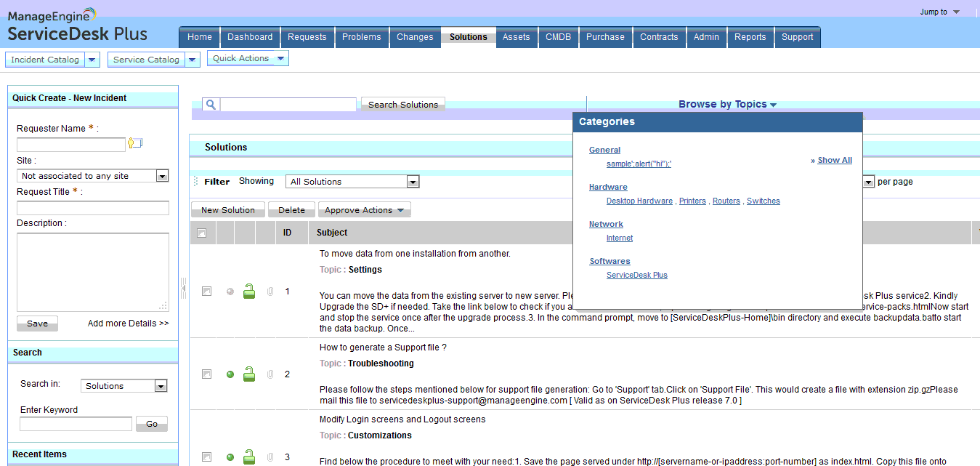The image size is (980, 466).
Task: Click inside the Description text area
Action: (x=93, y=272)
